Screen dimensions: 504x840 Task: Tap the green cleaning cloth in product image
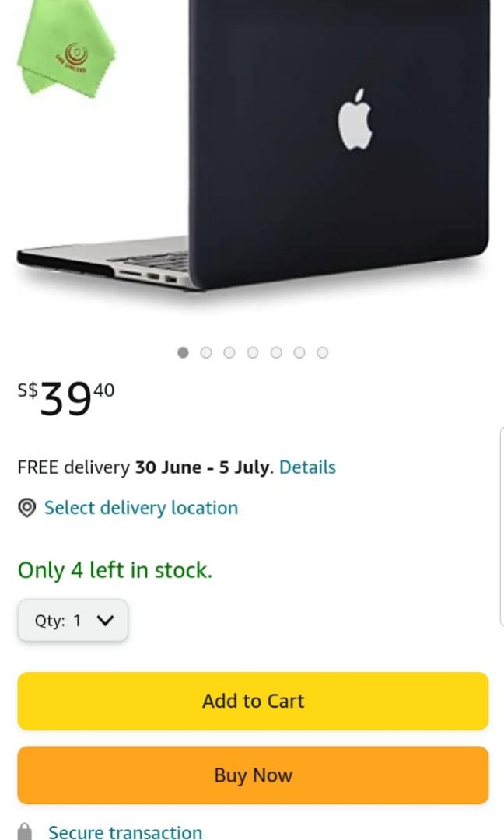(66, 49)
